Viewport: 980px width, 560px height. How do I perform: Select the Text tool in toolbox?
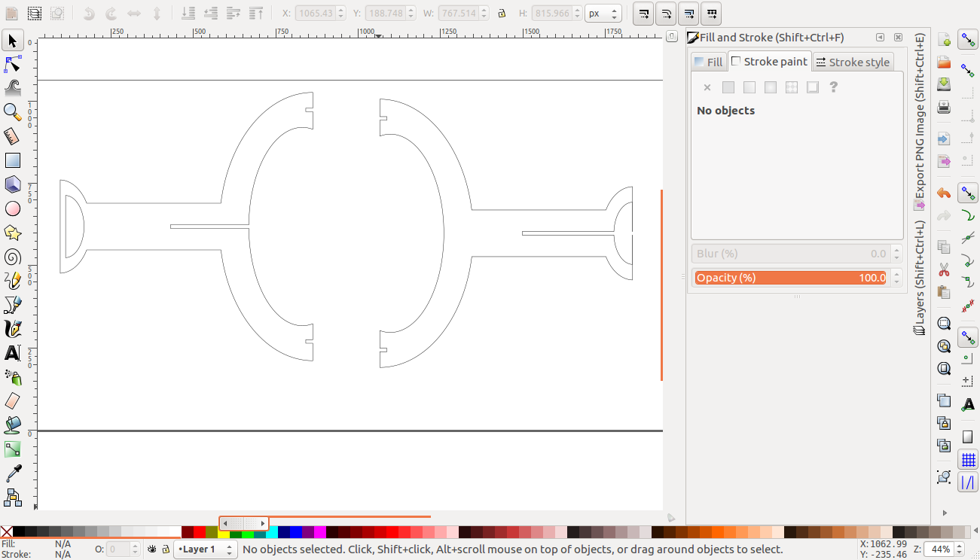pos(13,353)
